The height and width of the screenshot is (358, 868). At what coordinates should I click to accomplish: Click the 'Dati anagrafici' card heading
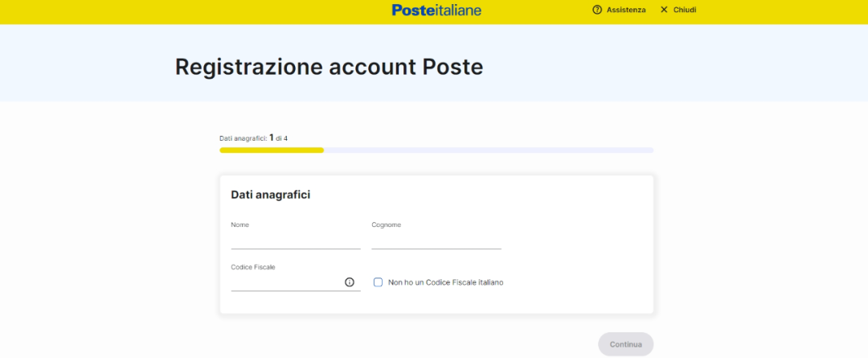click(271, 195)
